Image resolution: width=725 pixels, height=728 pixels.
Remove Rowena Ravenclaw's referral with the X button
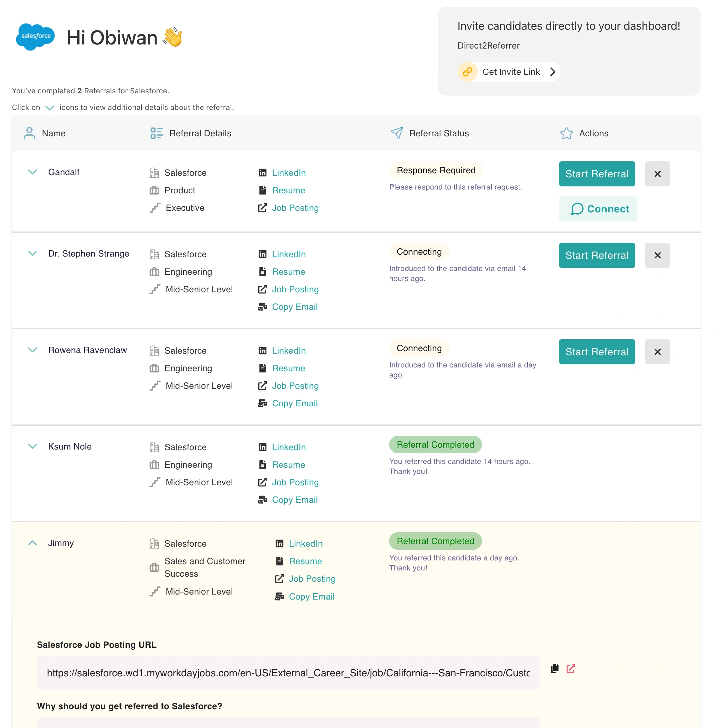click(x=657, y=351)
